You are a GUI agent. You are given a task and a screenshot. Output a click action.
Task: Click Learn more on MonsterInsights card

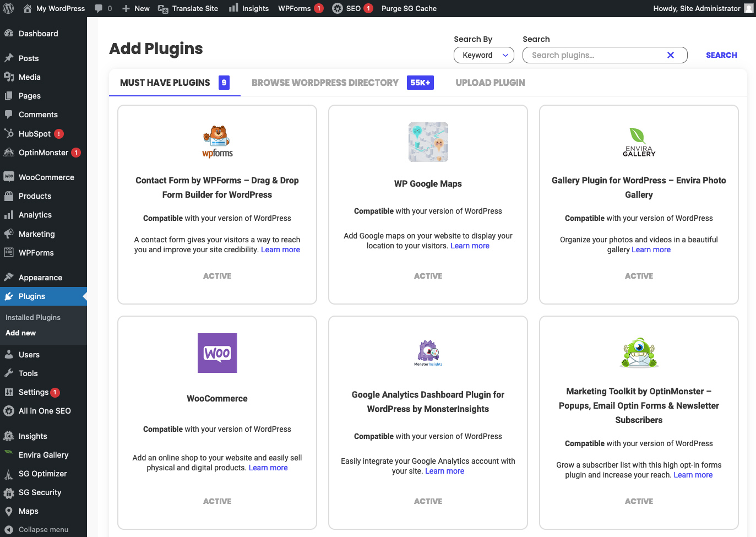(x=444, y=471)
